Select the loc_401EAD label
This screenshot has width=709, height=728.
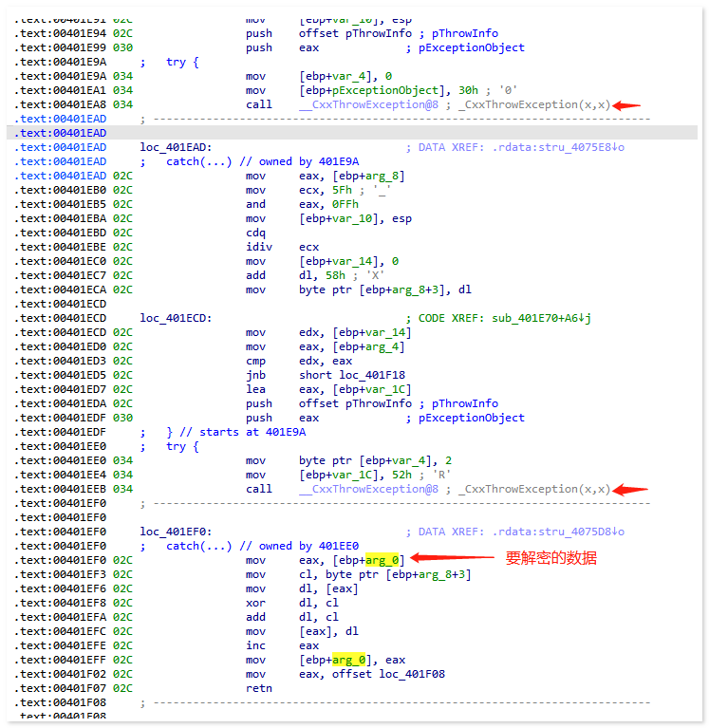[176, 147]
